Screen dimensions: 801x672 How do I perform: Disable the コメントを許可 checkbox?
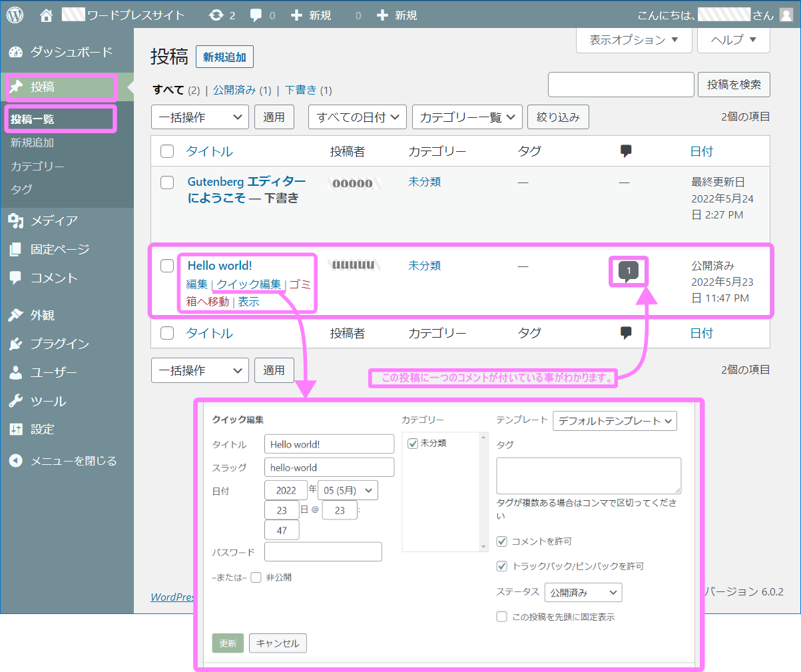point(501,541)
